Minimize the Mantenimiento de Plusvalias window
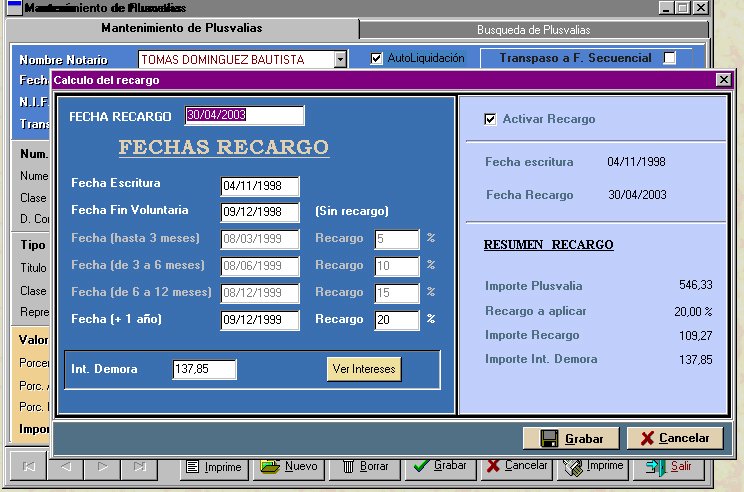Image resolution: width=744 pixels, height=492 pixels. [x=666, y=8]
